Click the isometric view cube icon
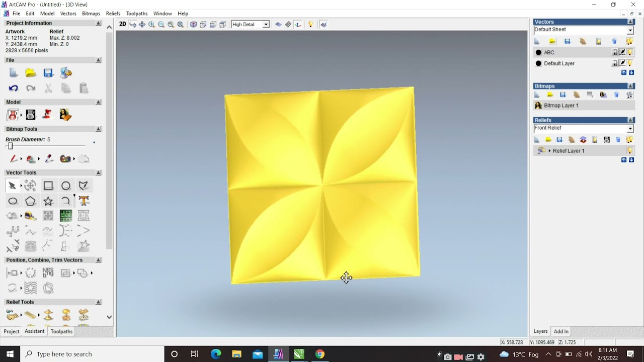 click(194, 24)
